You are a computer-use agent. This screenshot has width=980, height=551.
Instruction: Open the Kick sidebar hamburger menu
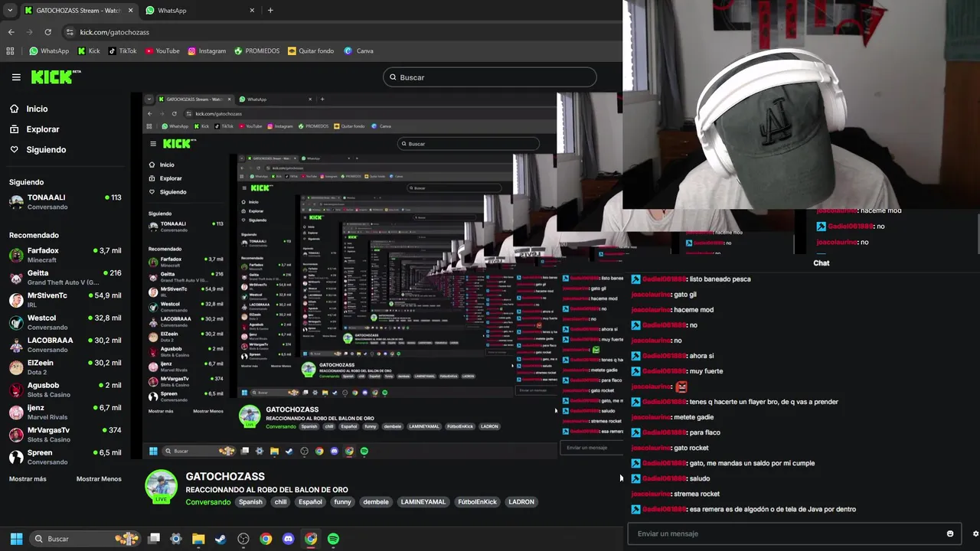(16, 77)
